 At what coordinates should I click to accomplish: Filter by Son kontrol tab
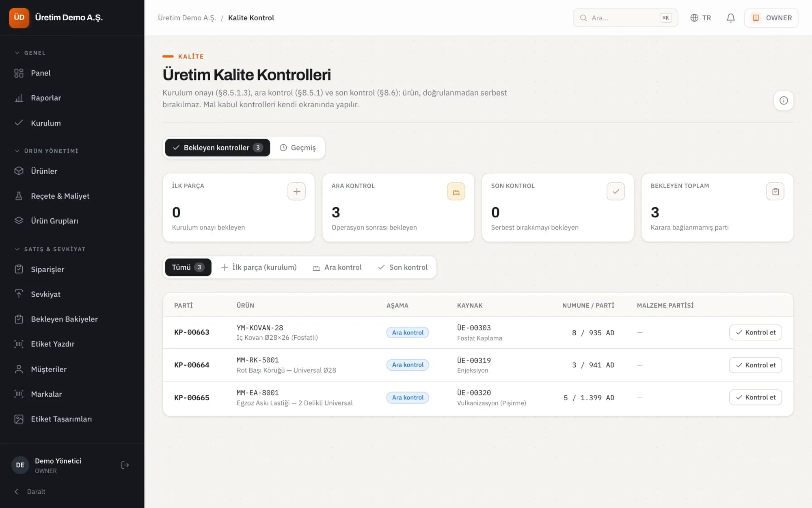(x=403, y=267)
